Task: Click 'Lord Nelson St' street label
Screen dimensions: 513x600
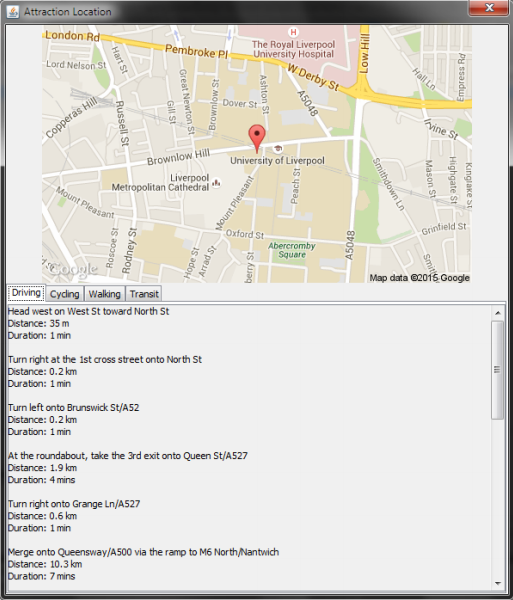Action: coord(76,65)
